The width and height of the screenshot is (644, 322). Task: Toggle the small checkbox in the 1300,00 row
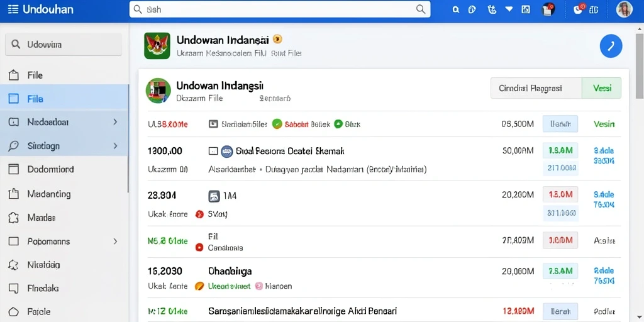(213, 151)
